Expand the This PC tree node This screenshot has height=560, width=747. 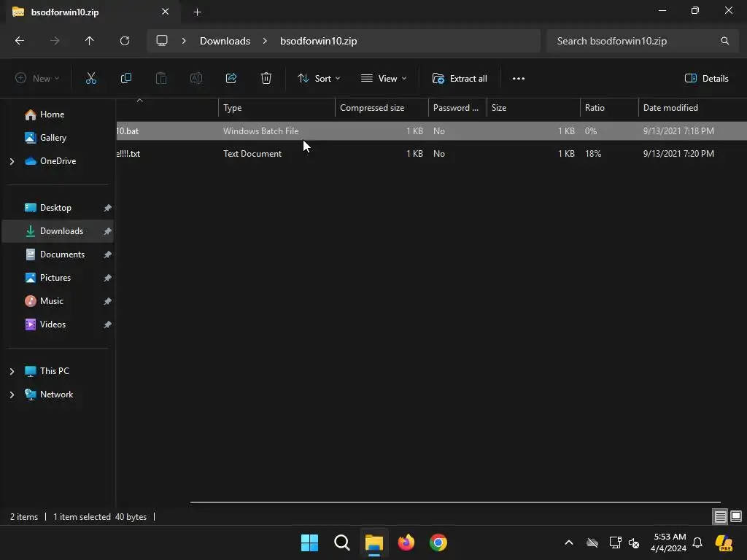12,371
